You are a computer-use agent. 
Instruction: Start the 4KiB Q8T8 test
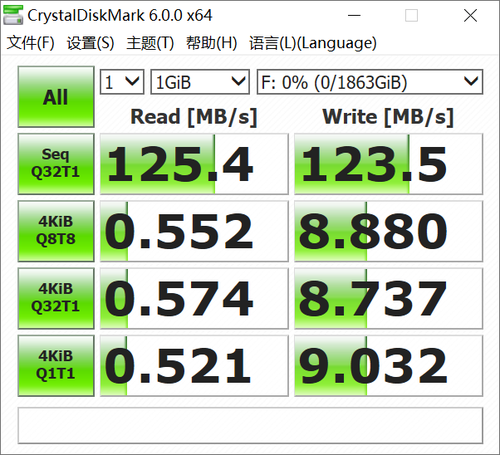pyautogui.click(x=56, y=231)
